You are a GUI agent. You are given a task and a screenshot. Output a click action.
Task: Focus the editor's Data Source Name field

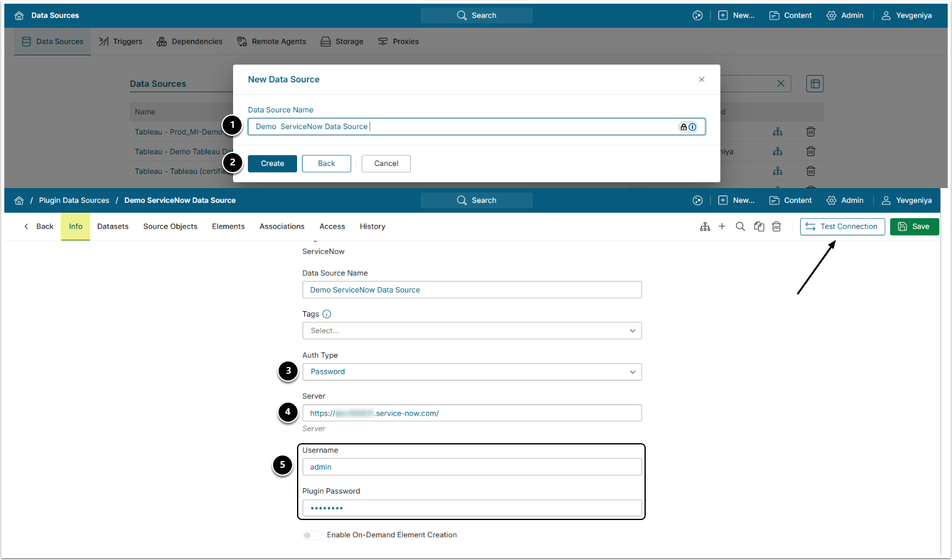click(472, 290)
